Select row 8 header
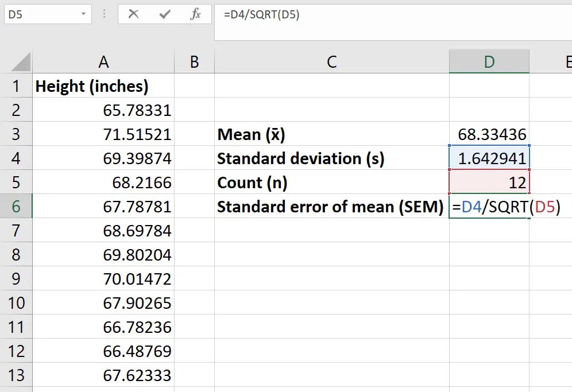 (16, 254)
